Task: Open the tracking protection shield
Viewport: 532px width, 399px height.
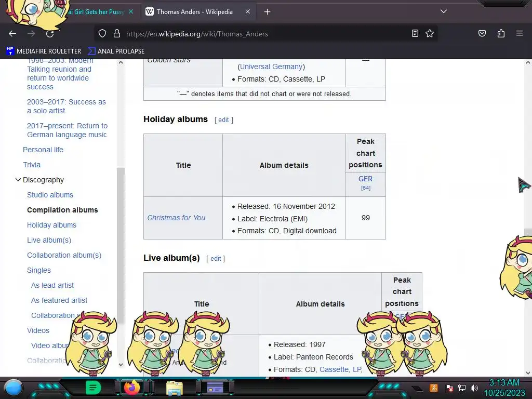Action: 102,34
